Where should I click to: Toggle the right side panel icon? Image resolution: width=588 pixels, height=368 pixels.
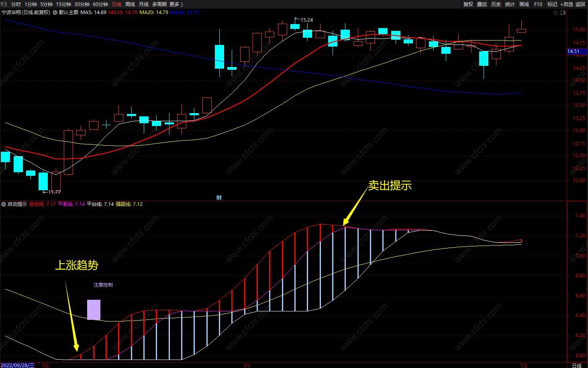click(563, 12)
